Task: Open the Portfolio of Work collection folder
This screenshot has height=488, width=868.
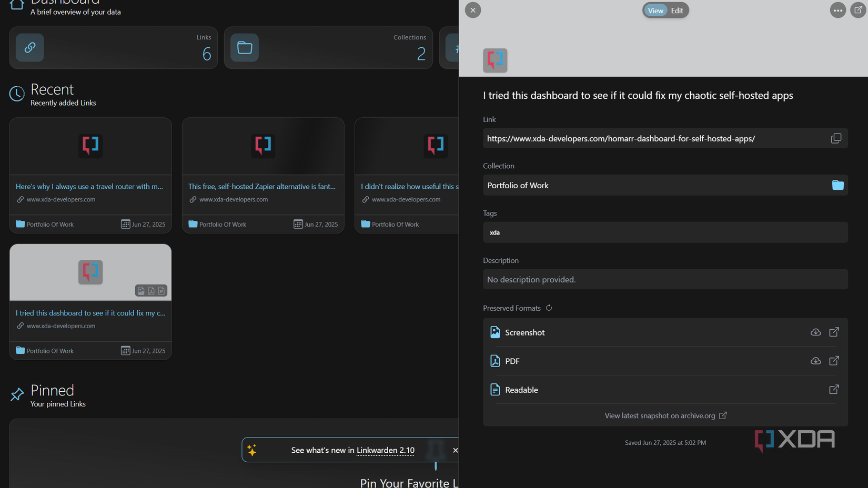Action: (837, 185)
